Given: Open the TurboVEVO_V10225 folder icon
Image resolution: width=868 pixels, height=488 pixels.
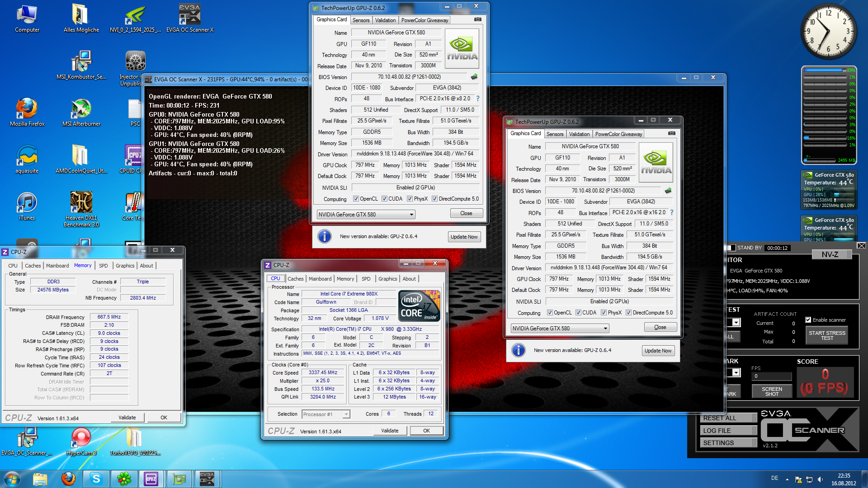Looking at the screenshot, I should (135, 441).
